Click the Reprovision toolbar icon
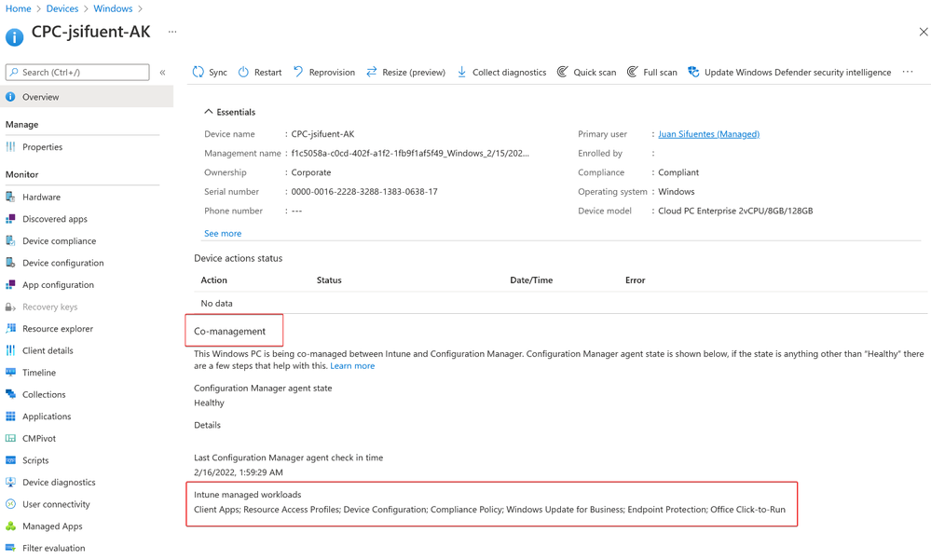The height and width of the screenshot is (560, 931). click(x=298, y=72)
